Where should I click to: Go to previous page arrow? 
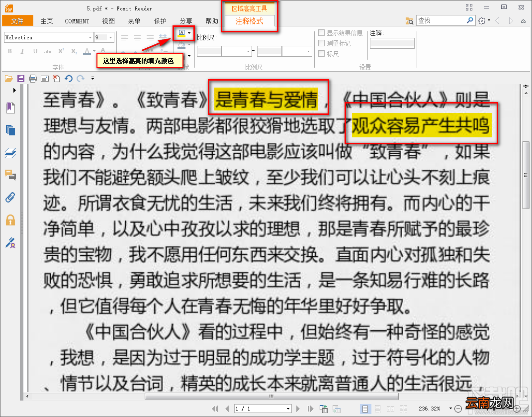[x=227, y=409]
